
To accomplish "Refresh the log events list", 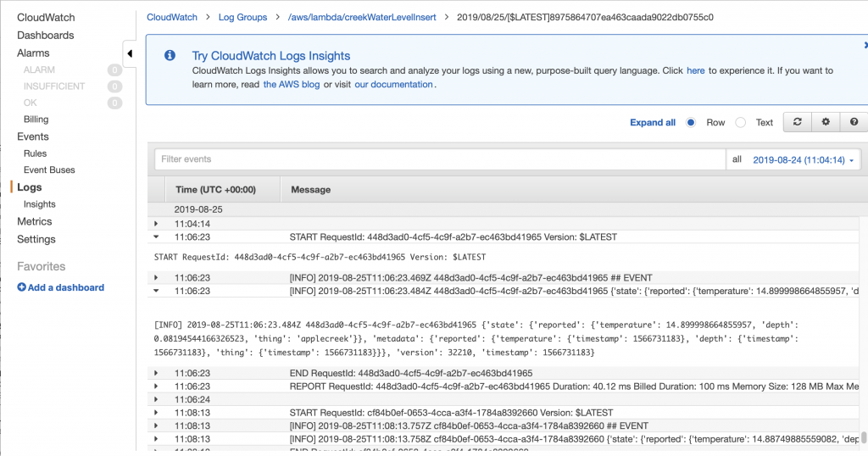I will 797,122.
